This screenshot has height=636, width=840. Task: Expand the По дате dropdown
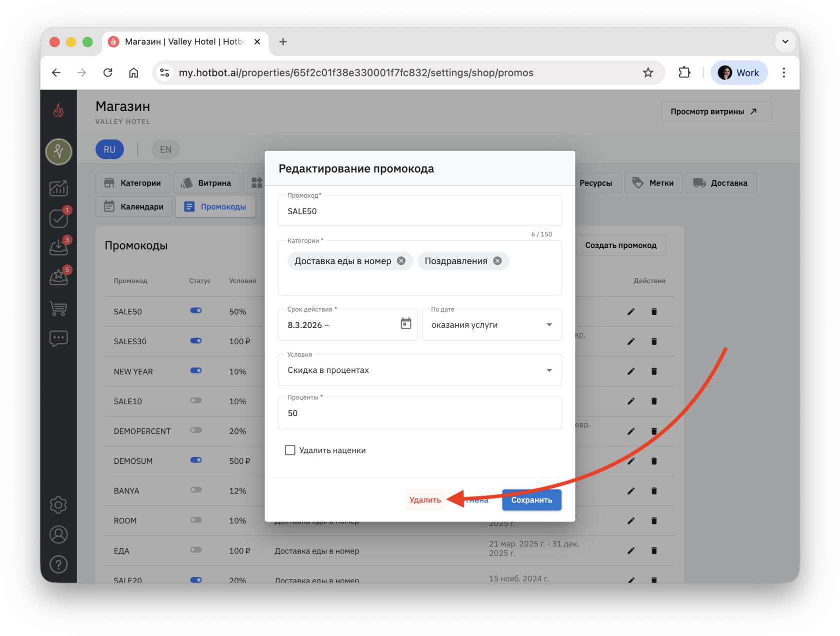pyautogui.click(x=491, y=325)
